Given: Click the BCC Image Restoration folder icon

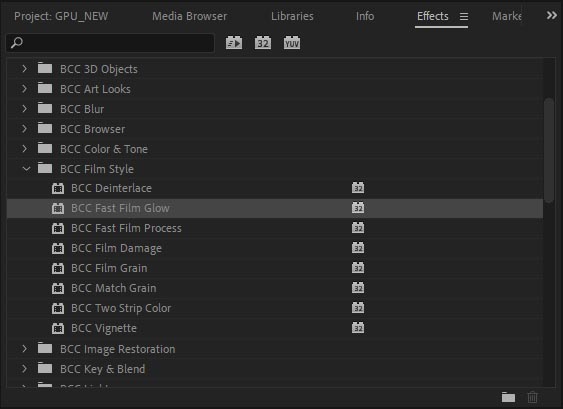Looking at the screenshot, I should coord(45,348).
